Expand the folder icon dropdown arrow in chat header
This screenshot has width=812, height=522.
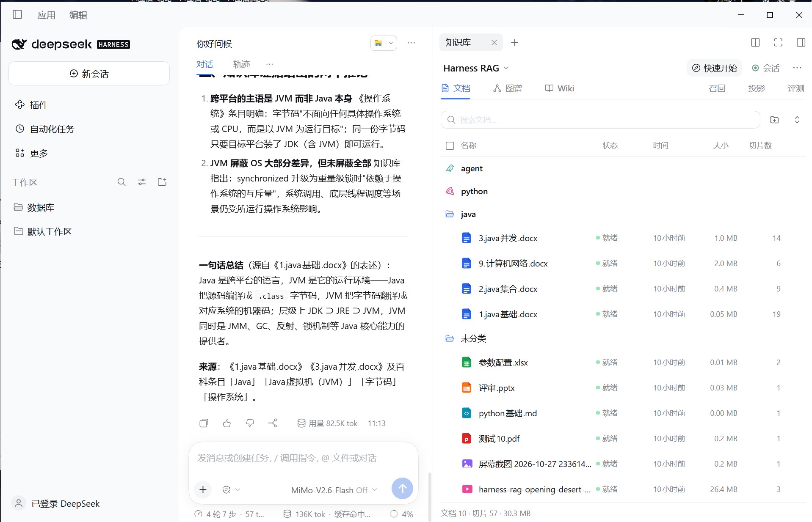tap(391, 43)
